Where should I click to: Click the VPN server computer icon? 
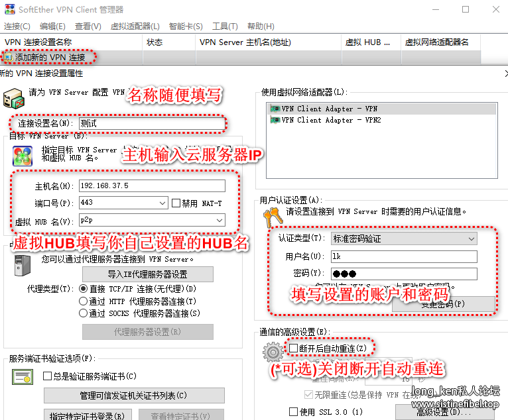pos(14,98)
